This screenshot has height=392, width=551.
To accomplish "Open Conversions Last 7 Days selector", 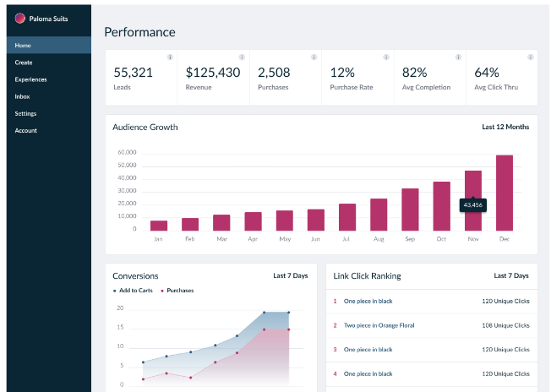I will 292,275.
